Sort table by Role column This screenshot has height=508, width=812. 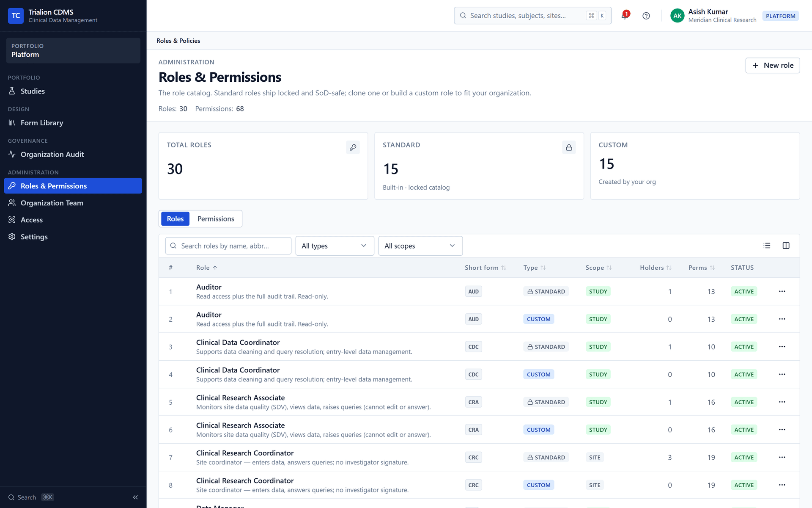pos(207,268)
